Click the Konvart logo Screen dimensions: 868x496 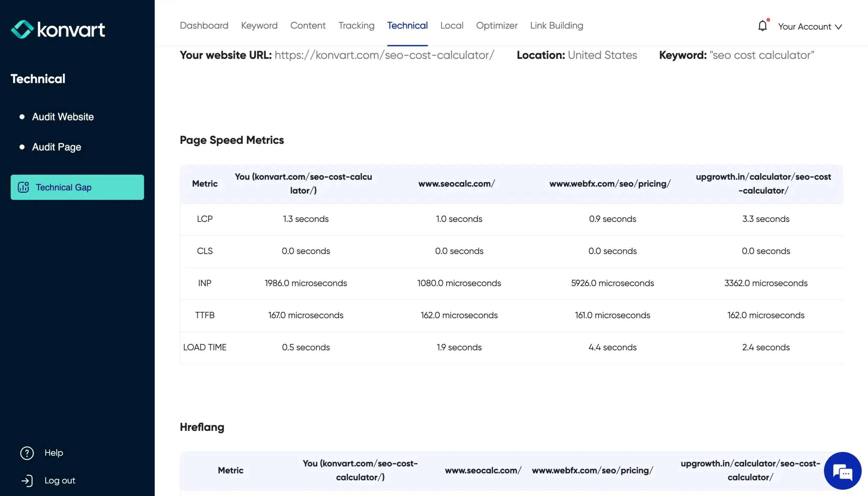tap(58, 29)
